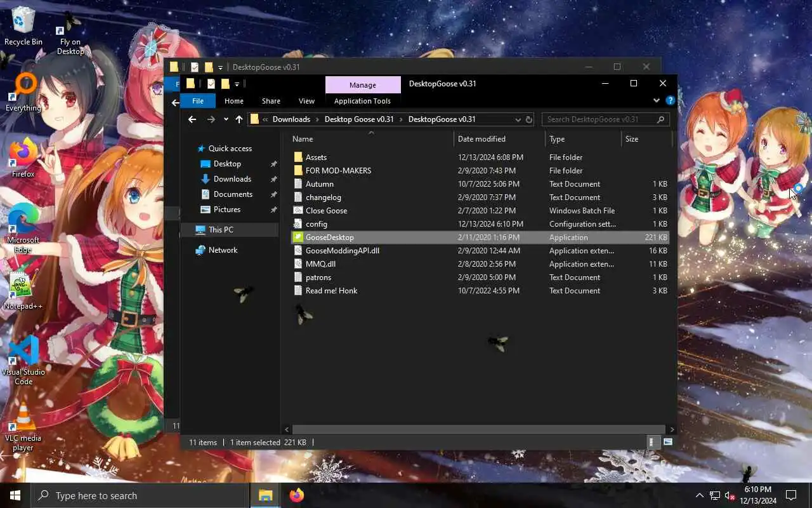Screen dimensions: 812x508
Task: Open the View ribbon tab
Action: coord(306,101)
